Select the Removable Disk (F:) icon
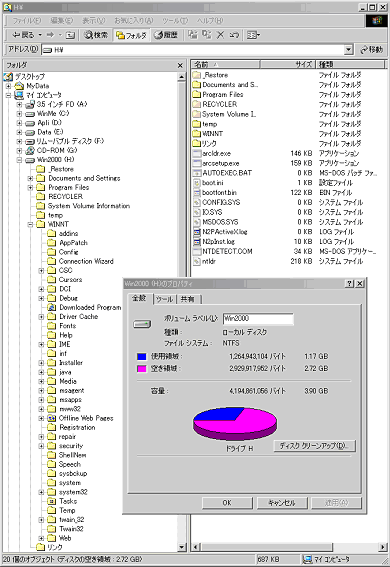 [x=30, y=141]
